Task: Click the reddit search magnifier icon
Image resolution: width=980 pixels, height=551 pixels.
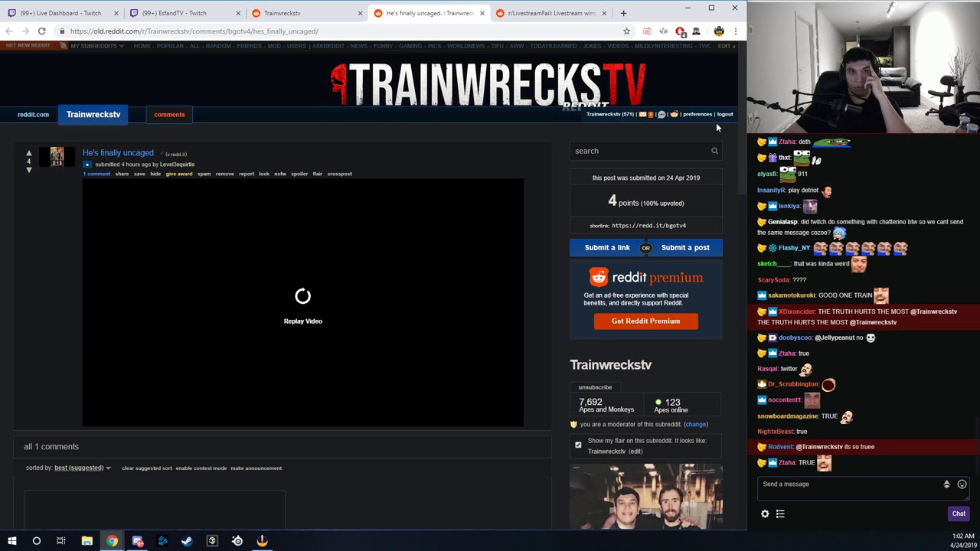Action: click(714, 151)
